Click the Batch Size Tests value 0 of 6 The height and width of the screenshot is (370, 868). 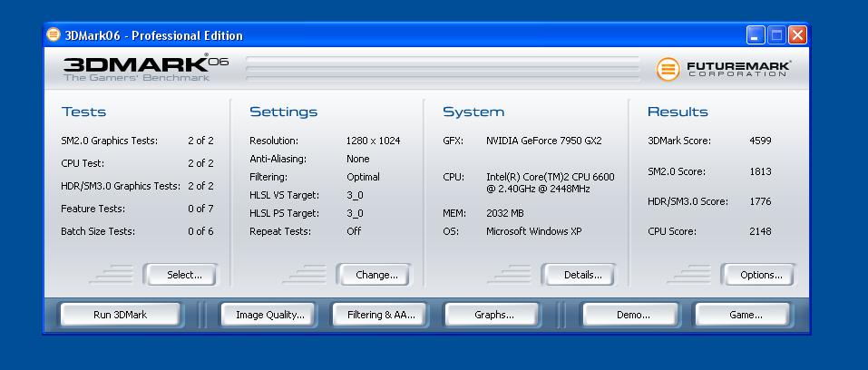(x=200, y=231)
